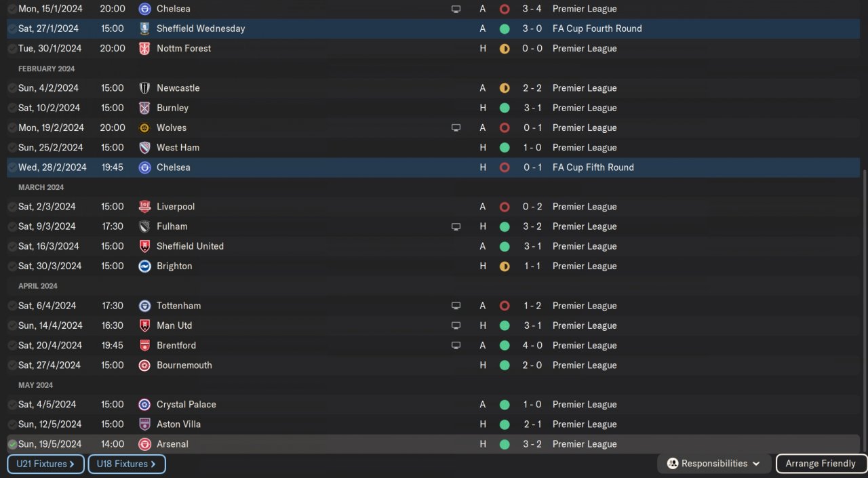Click the Man Utd club badge icon

coord(144,325)
